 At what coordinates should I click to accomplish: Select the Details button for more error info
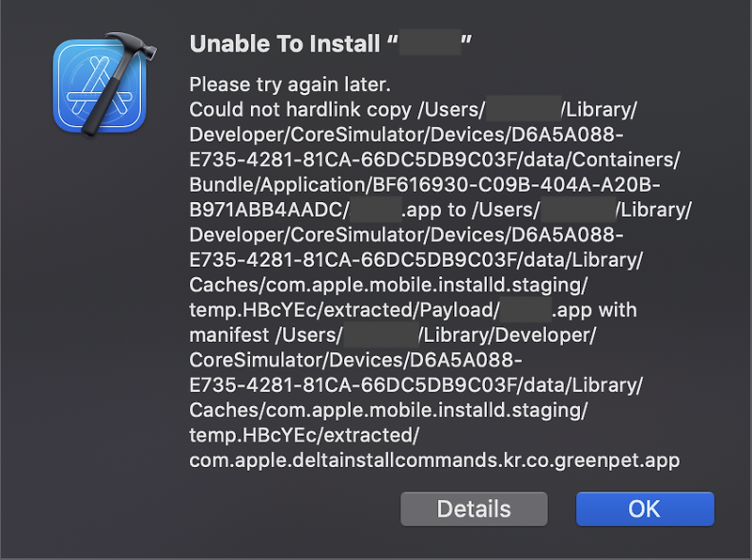pyautogui.click(x=474, y=508)
